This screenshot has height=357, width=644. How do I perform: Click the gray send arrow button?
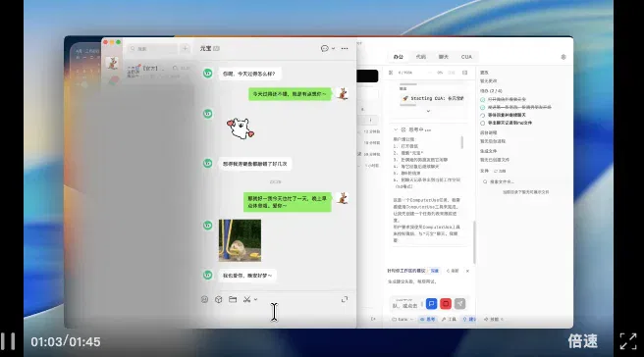[460, 304]
